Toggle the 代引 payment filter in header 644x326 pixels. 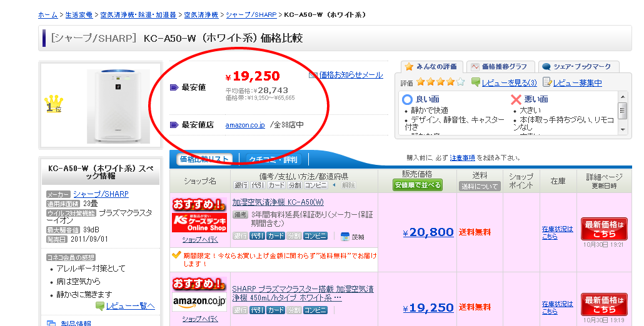(258, 185)
